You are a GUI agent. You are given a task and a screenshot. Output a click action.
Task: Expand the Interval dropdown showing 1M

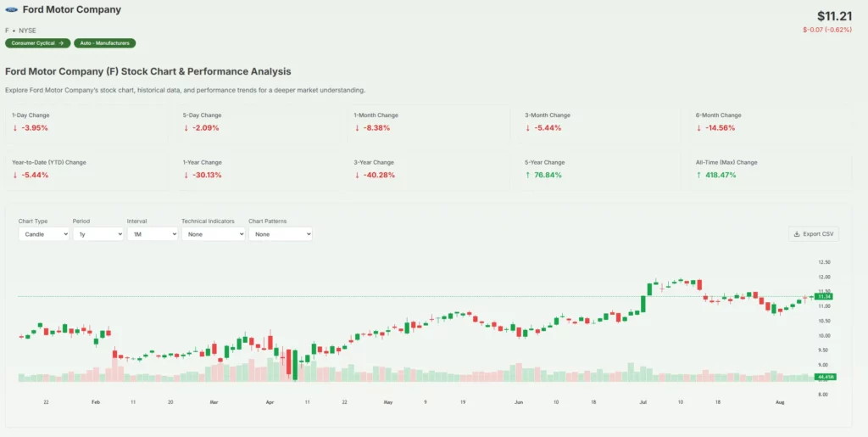click(152, 233)
